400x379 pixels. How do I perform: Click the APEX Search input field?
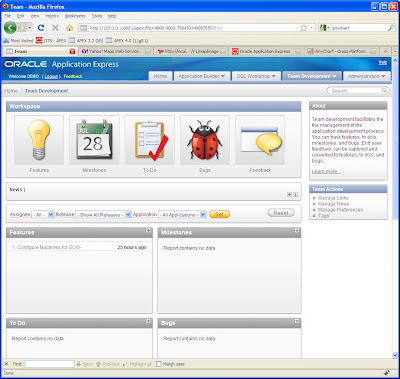[357, 91]
